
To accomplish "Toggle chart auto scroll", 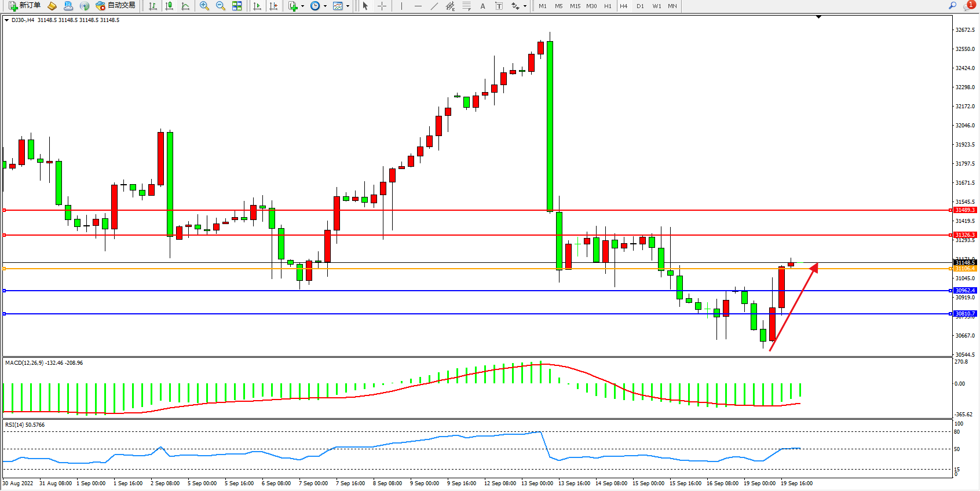I will tap(257, 6).
